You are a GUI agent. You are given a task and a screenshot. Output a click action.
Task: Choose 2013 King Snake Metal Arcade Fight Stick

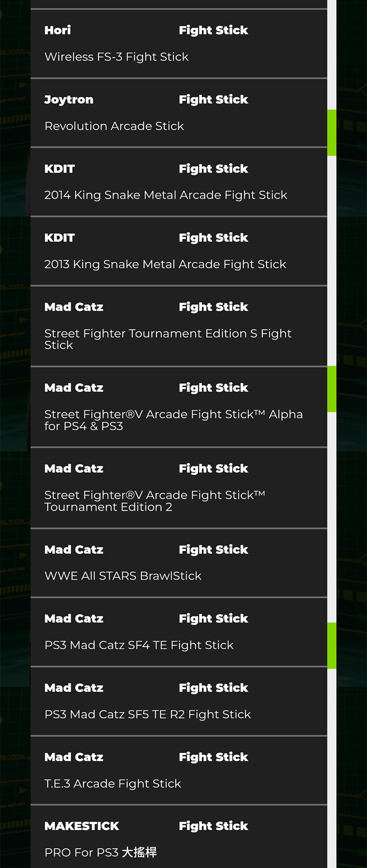(165, 264)
